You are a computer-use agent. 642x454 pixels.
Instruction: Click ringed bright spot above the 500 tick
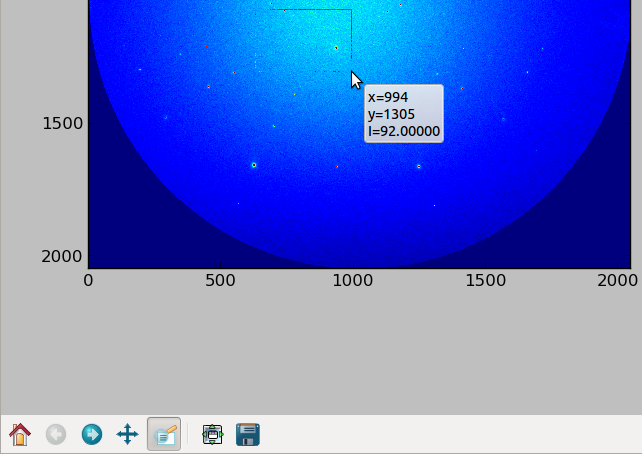pos(254,165)
